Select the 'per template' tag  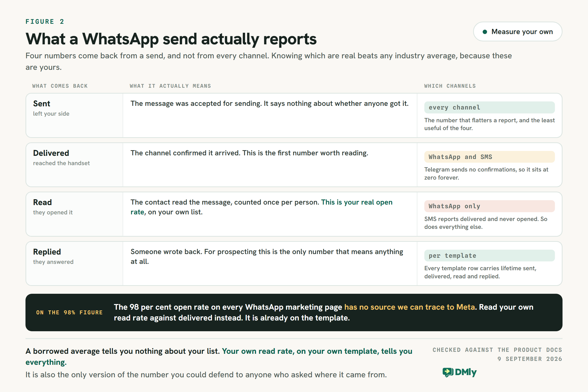coord(489,256)
